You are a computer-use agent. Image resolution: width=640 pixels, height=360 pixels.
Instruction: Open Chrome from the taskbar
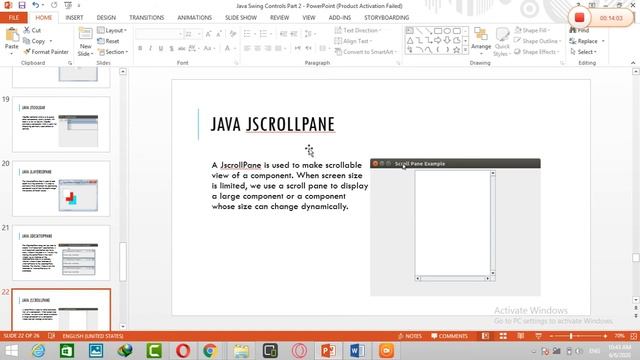pyautogui.click(x=210, y=351)
